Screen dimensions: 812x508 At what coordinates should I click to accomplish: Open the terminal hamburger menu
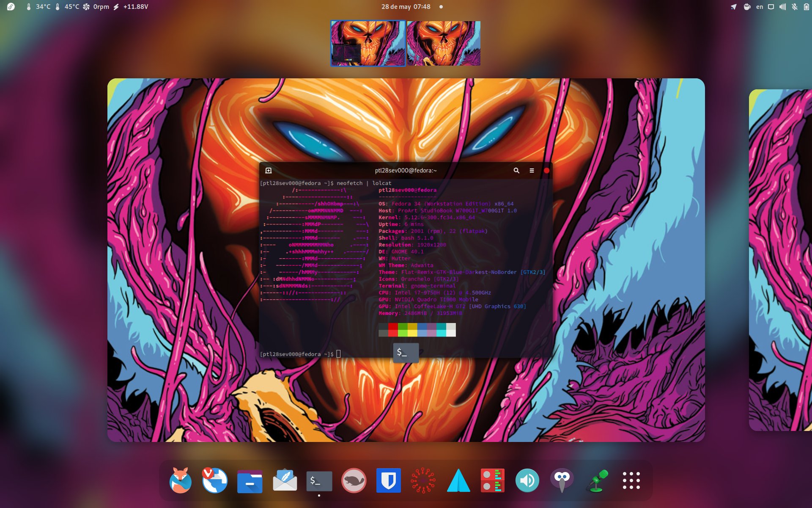click(x=532, y=171)
